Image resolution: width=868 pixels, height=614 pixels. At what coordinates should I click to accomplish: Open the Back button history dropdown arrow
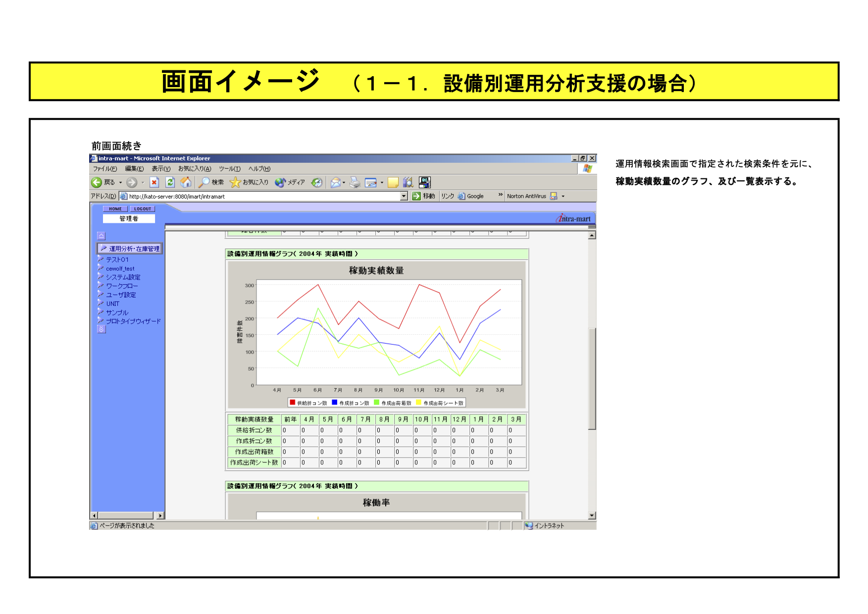pos(120,183)
